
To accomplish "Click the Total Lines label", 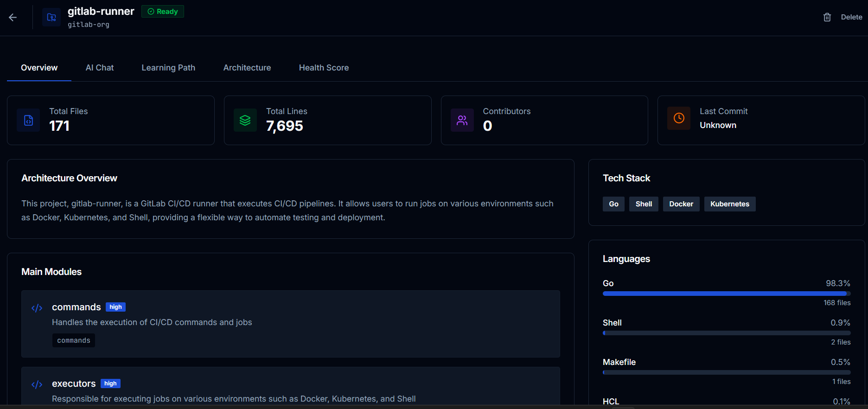I will click(287, 111).
